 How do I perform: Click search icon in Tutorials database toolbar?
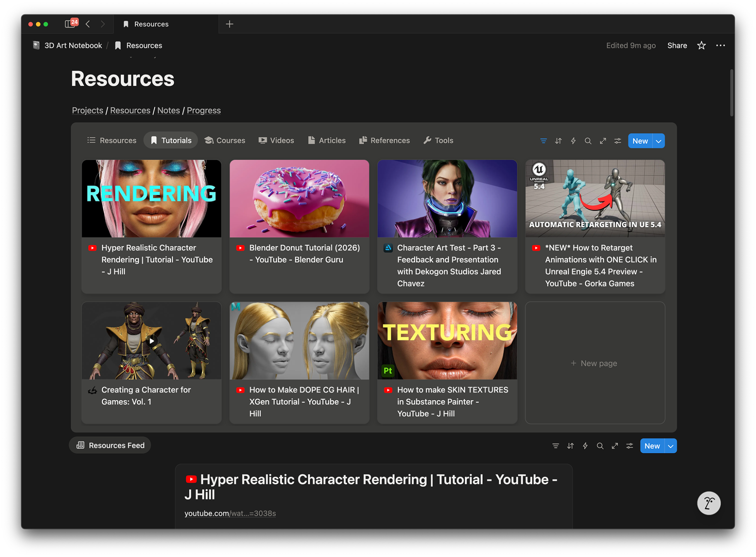(x=588, y=141)
